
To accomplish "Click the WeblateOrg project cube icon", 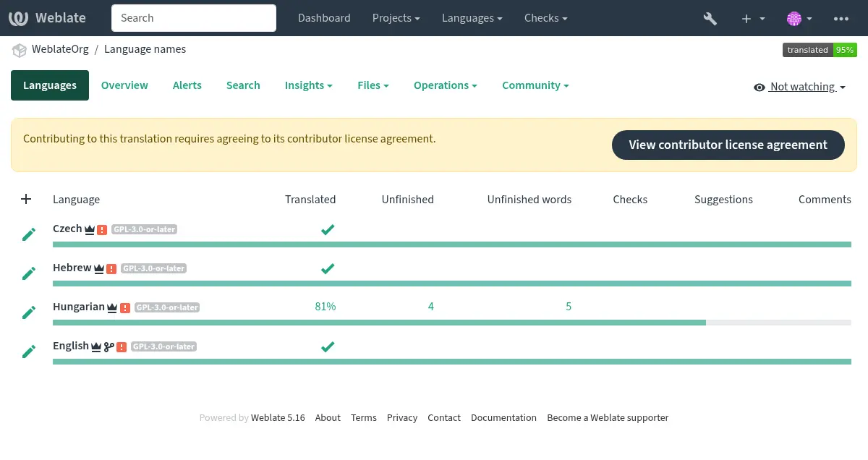I will [20, 49].
